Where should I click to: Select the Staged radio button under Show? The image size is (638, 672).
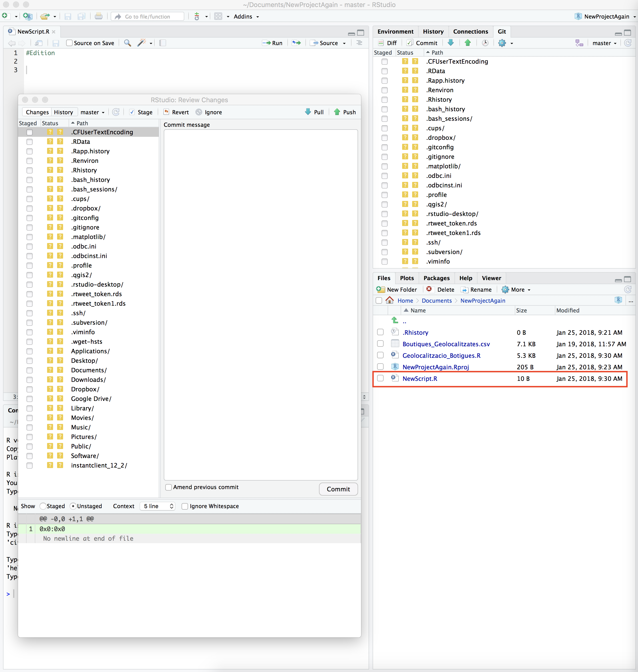pos(43,506)
